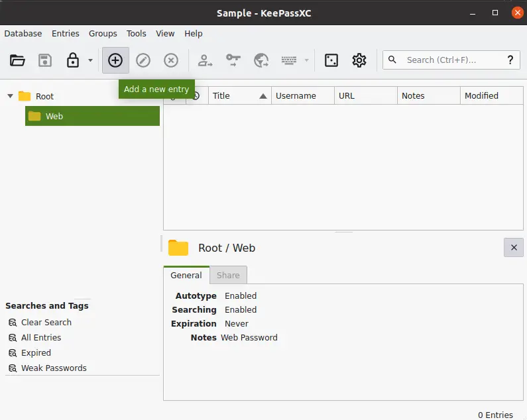Maximize the KeePassXC window

point(495,13)
